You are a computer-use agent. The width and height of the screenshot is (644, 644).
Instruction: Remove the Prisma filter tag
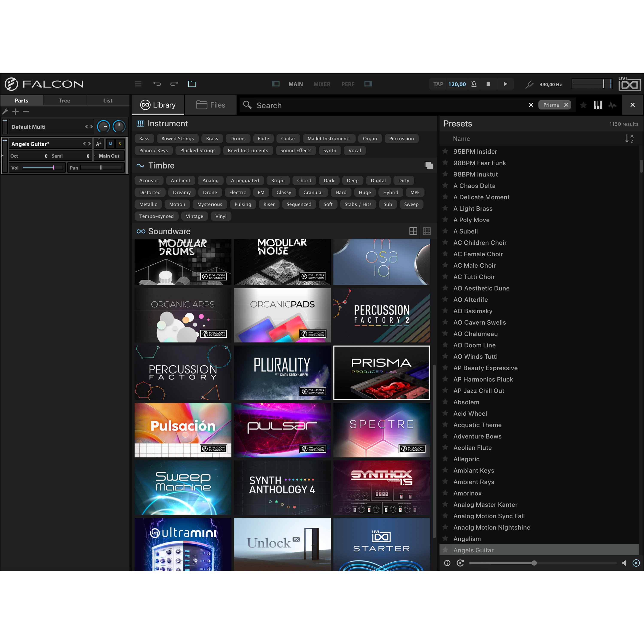[x=566, y=105]
